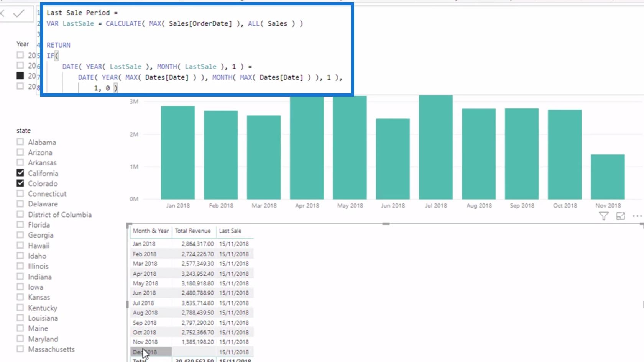Click the Focus mode icon on the table visual
The image size is (644, 362).
[620, 216]
